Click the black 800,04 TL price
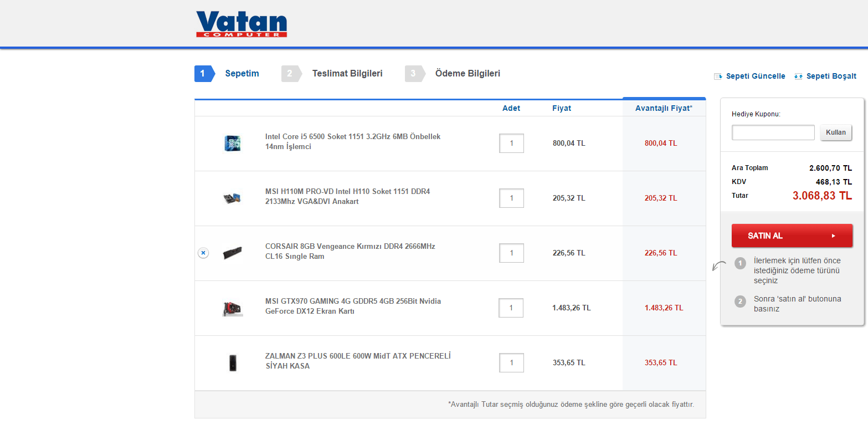 (569, 143)
